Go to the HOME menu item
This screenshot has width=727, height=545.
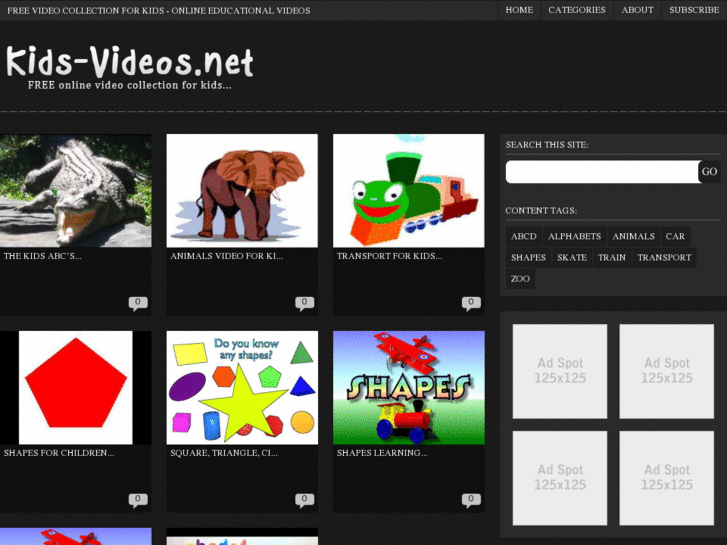(x=519, y=10)
